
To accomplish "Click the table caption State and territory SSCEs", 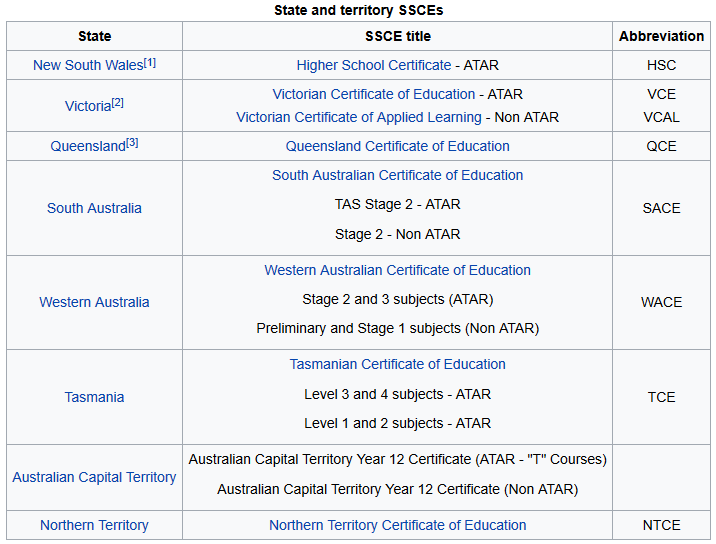I will (x=358, y=10).
